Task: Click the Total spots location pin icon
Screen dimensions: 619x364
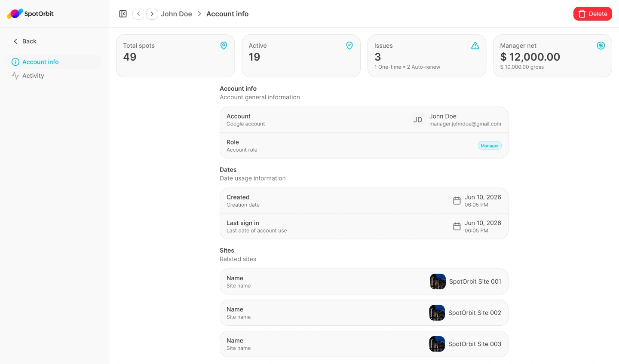Action: click(224, 46)
